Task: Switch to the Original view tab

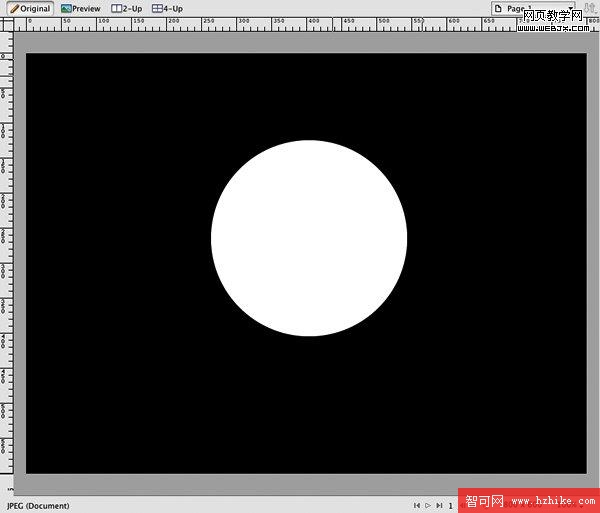Action: 30,8
